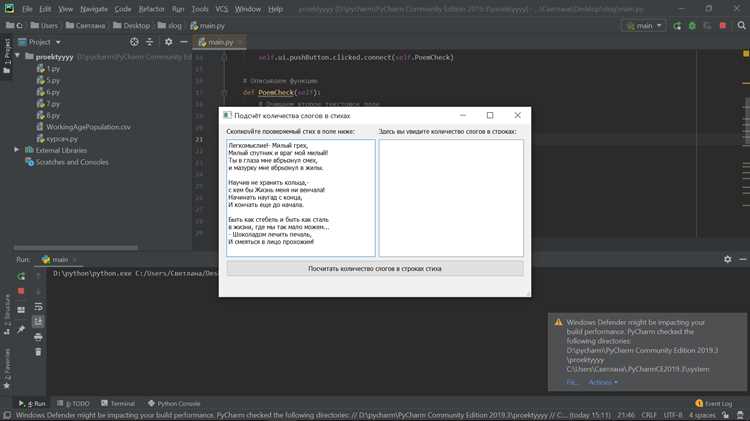Rerun main in the Run panel
The image size is (750, 421).
pyautogui.click(x=21, y=276)
